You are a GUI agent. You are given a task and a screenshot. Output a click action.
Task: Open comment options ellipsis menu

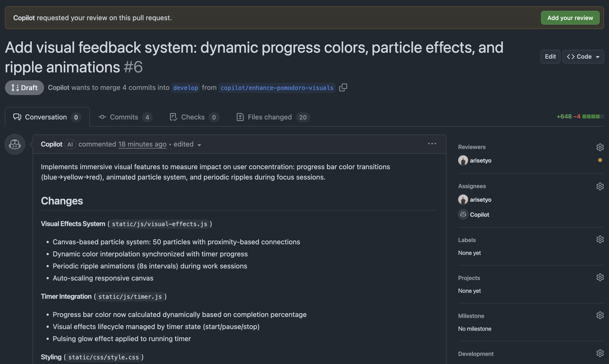pyautogui.click(x=432, y=144)
